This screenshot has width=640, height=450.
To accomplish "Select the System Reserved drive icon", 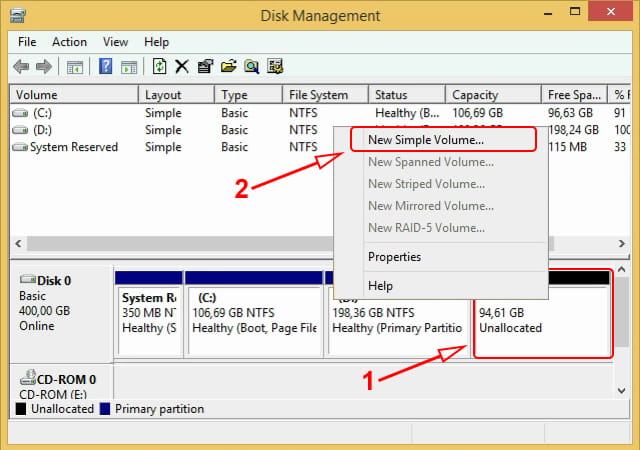I will pos(20,147).
